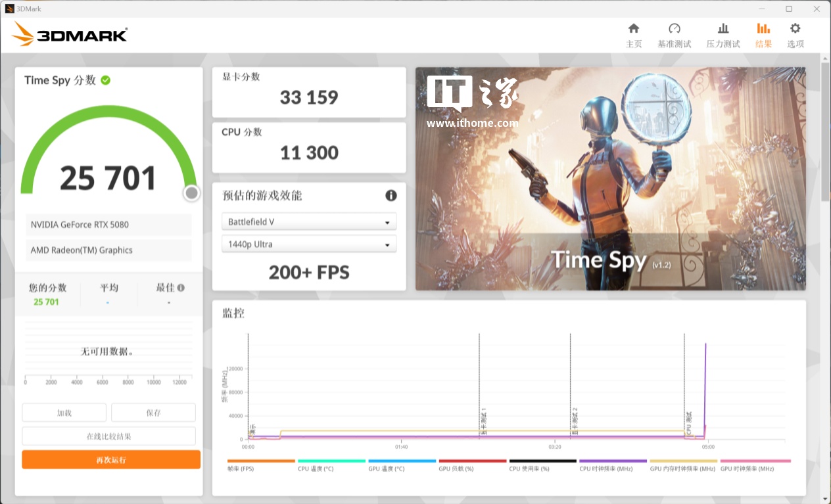The width and height of the screenshot is (831, 504).
Task: Click the info icon beside 最佳
Action: (181, 288)
